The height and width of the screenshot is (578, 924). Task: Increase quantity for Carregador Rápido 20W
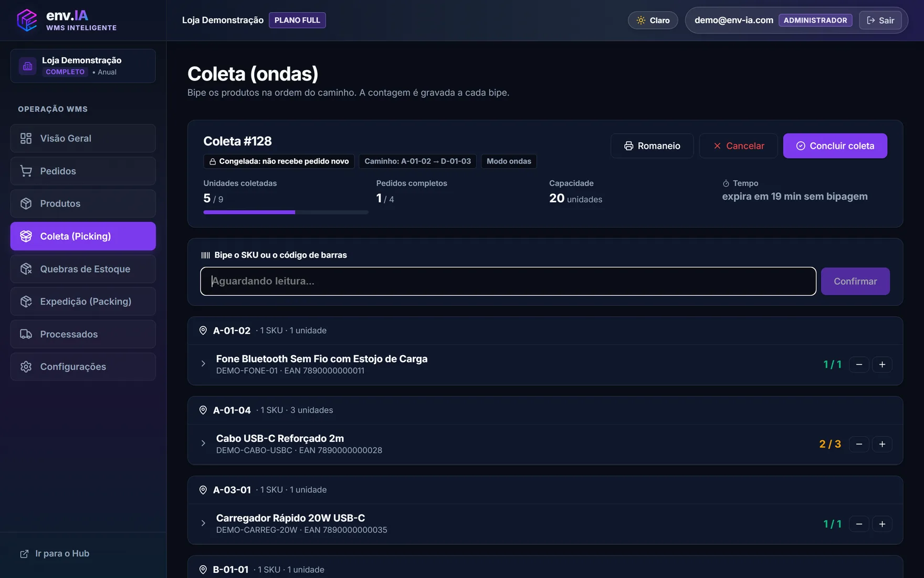point(882,524)
